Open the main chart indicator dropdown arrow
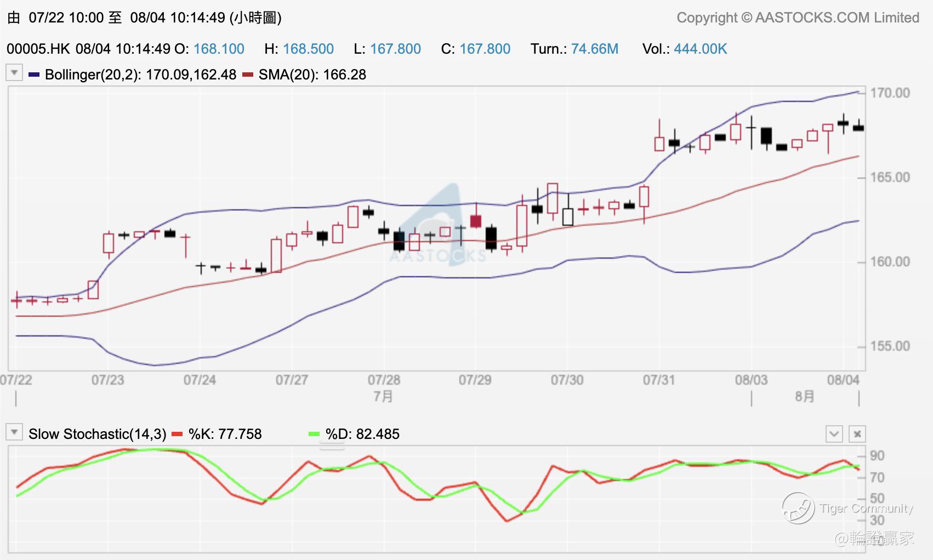The image size is (933, 560). tap(14, 73)
